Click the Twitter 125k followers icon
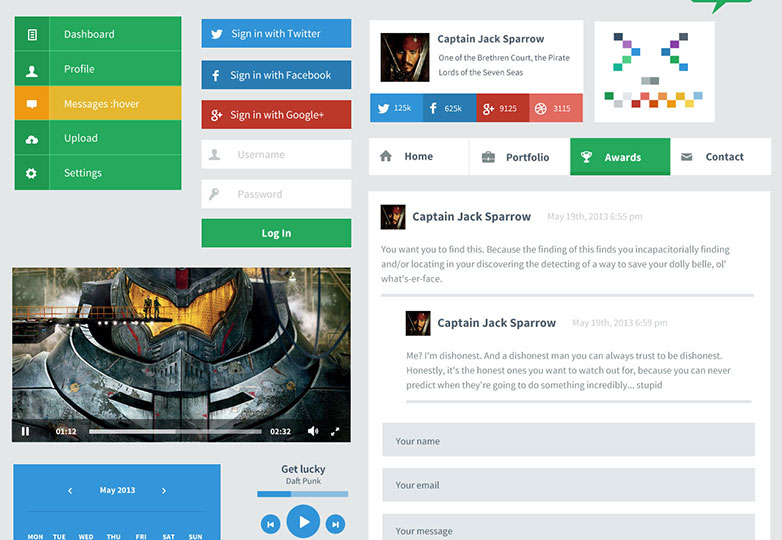 [x=396, y=108]
